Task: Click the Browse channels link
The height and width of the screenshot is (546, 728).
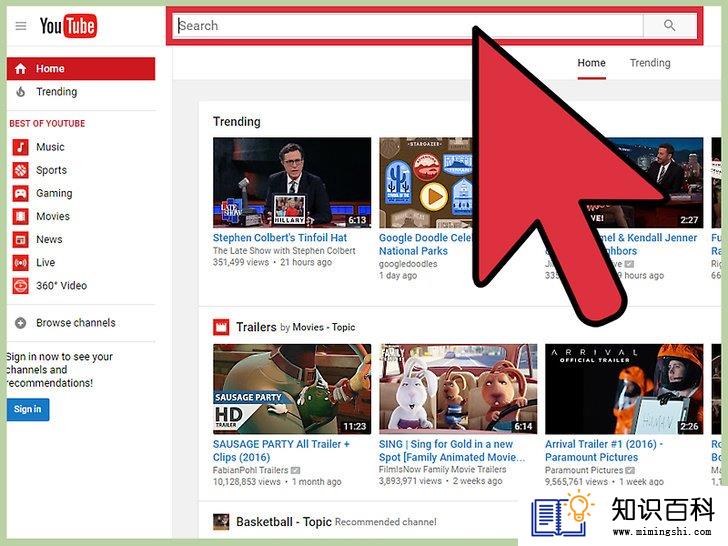Action: [x=76, y=323]
